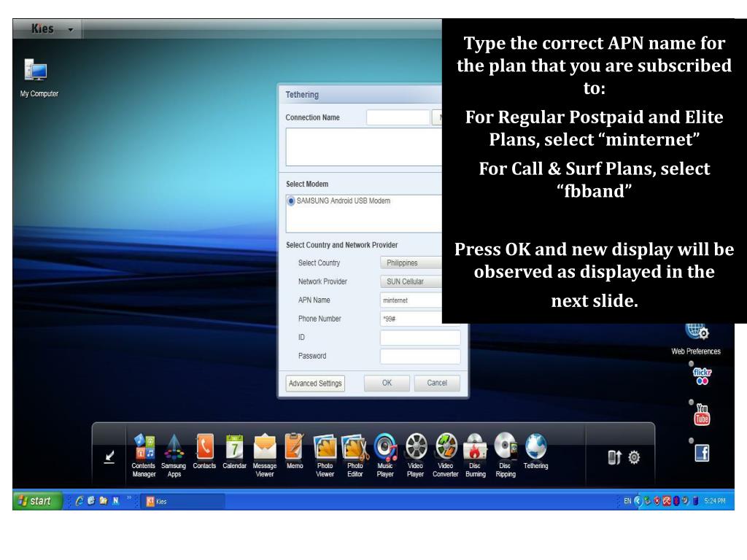This screenshot has height=560, width=747.
Task: Launch Video Converter from the dock
Action: tap(446, 454)
